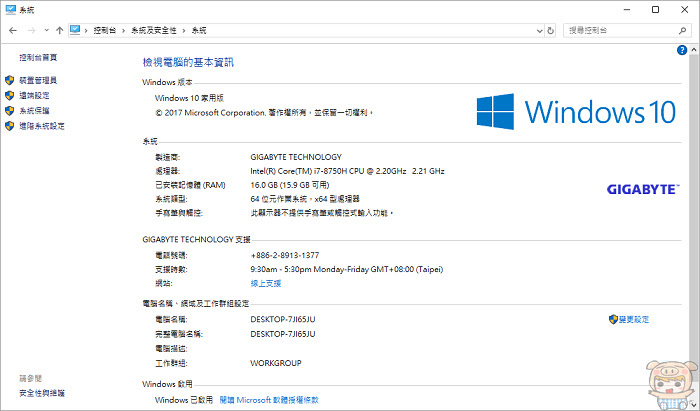Open 裝置管理員 from the sidebar

pyautogui.click(x=38, y=80)
